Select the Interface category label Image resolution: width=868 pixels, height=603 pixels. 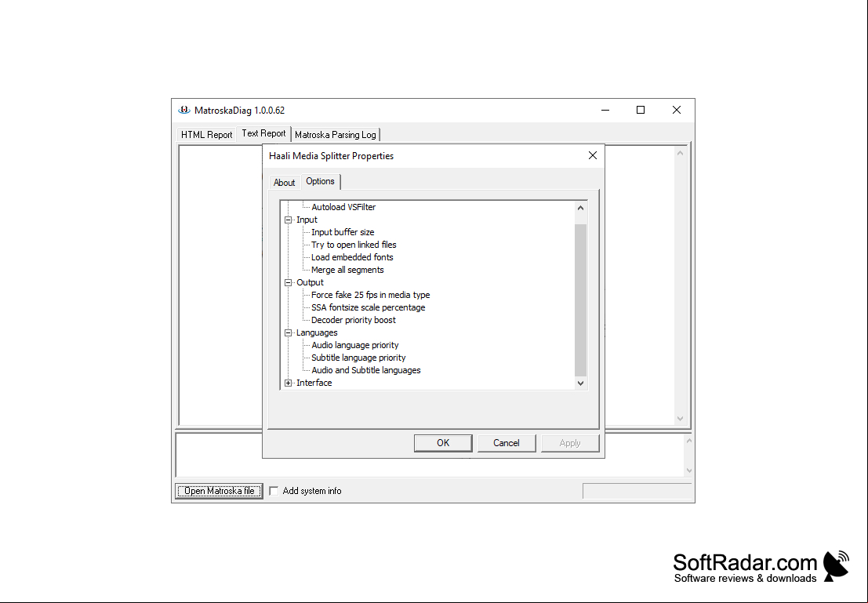(x=314, y=383)
